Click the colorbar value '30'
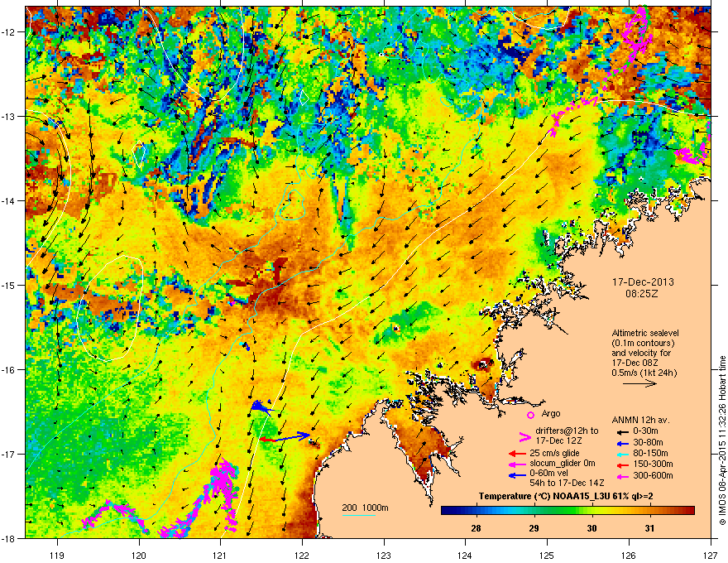The width and height of the screenshot is (728, 563). (591, 528)
